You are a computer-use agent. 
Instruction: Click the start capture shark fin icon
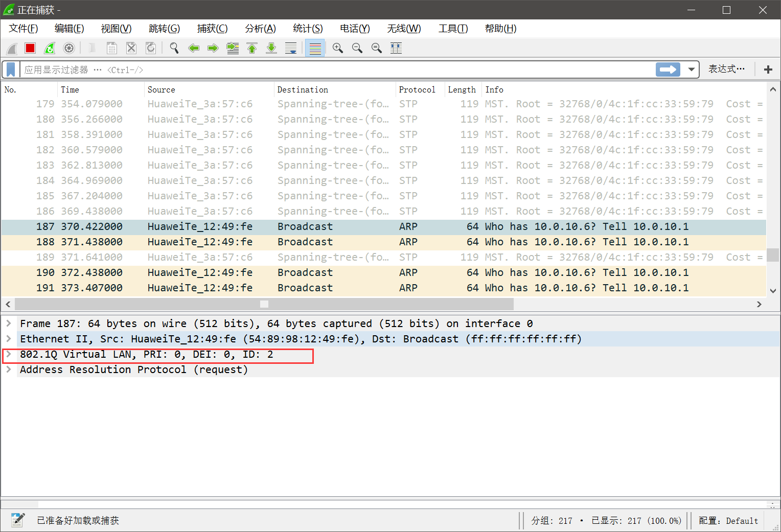[12, 49]
